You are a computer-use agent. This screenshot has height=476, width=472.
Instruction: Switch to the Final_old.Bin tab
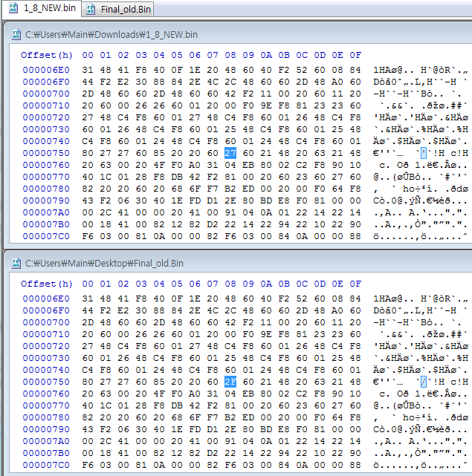(118, 9)
